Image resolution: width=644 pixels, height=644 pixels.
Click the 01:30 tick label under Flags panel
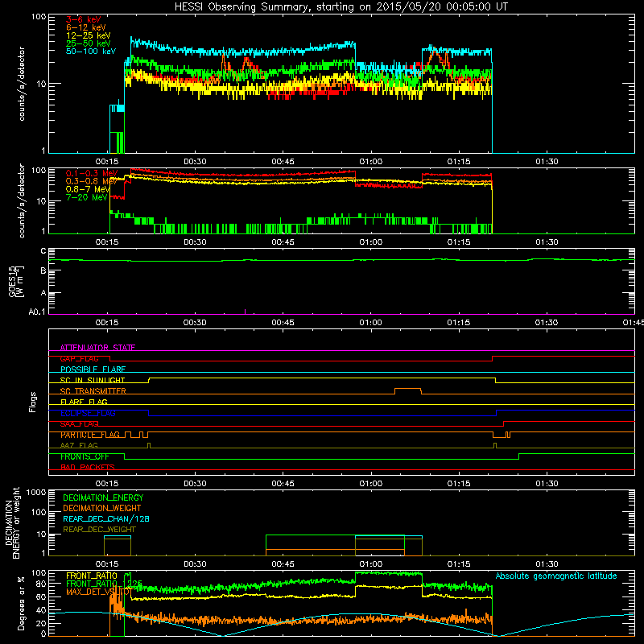(x=547, y=484)
